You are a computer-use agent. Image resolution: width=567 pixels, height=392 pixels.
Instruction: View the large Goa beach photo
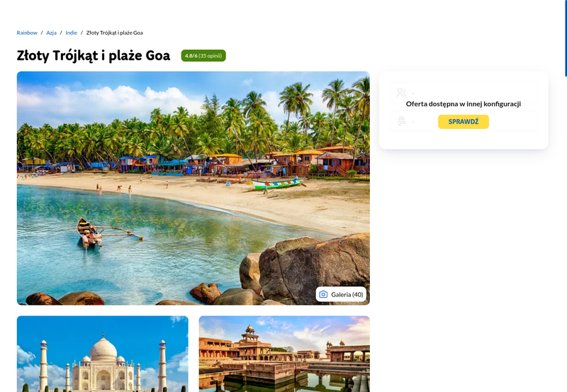pyautogui.click(x=193, y=188)
